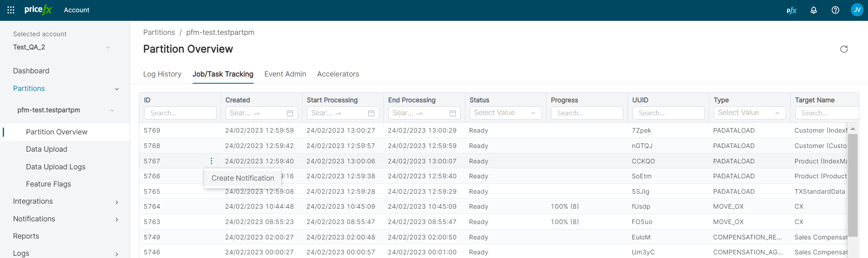Viewport: 868px width, 258px height.
Task: Click the pfx icon in top bar
Action: point(792,10)
